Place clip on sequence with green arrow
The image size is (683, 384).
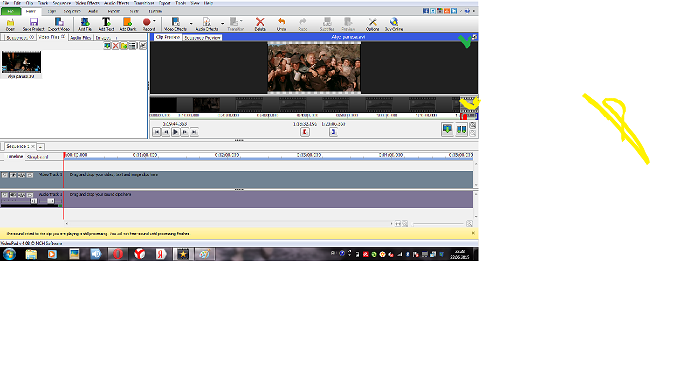click(x=447, y=129)
